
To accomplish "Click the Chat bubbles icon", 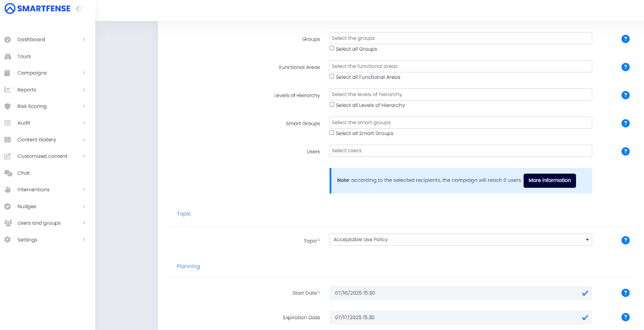I will pyautogui.click(x=8, y=173).
